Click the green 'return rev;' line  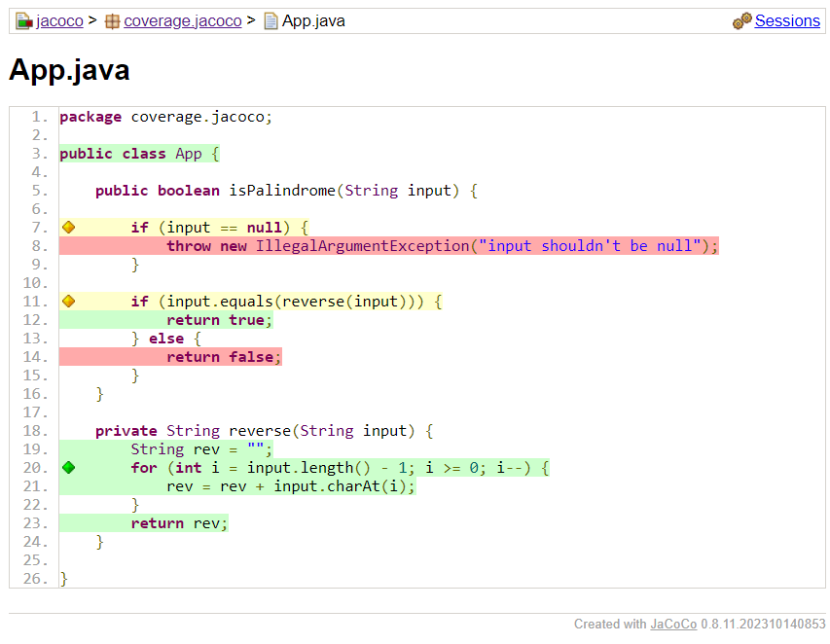179,523
